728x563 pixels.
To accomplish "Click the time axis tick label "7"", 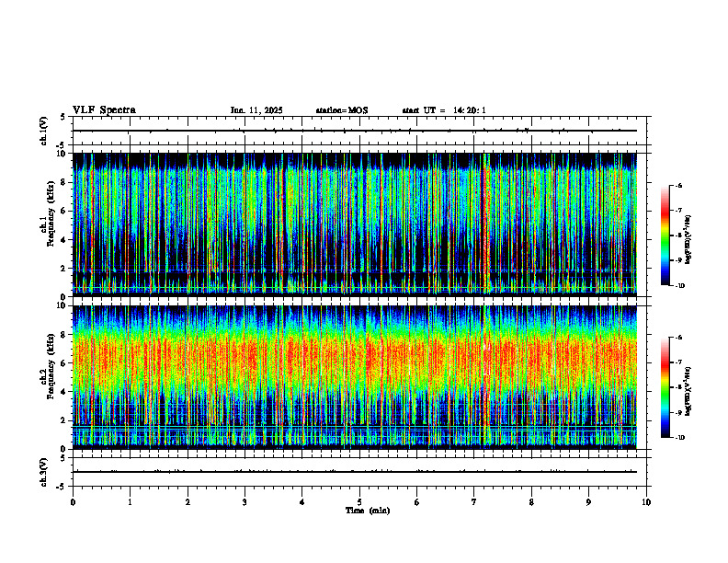I will (x=474, y=502).
